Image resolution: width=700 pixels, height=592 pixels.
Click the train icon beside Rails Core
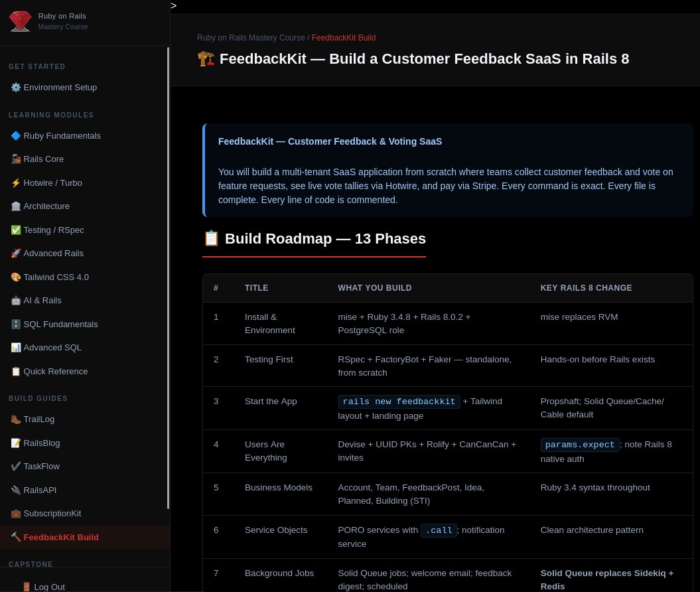16,159
